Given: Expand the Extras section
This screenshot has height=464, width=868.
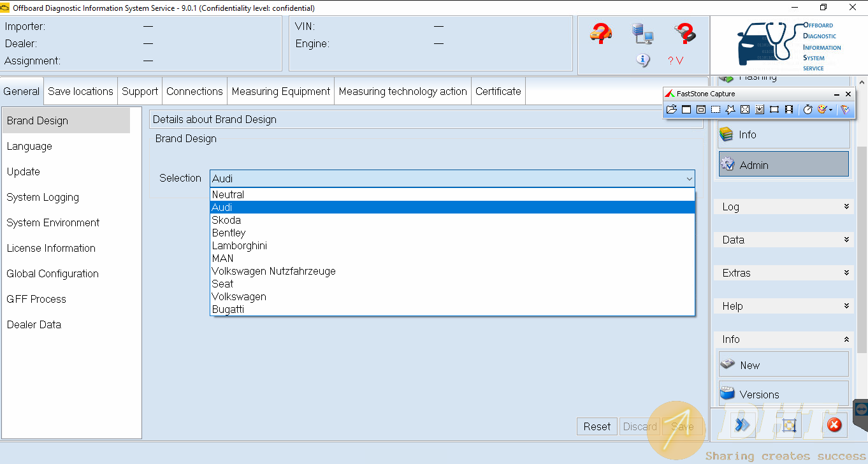Looking at the screenshot, I should (783, 273).
